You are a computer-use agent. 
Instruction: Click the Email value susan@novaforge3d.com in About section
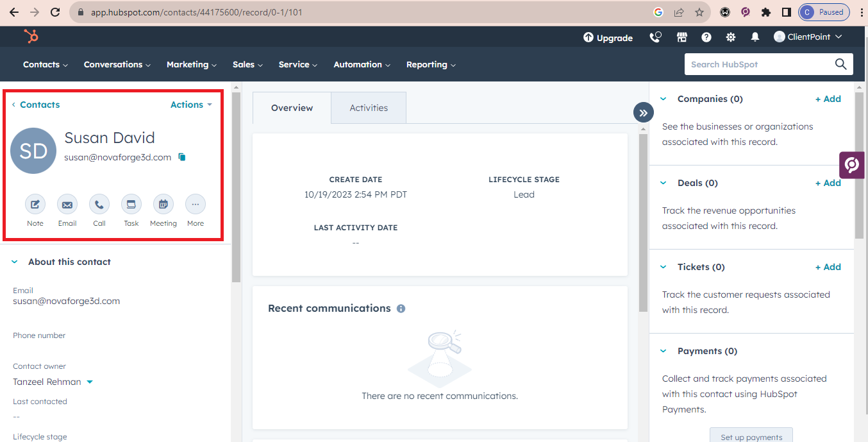click(x=67, y=301)
